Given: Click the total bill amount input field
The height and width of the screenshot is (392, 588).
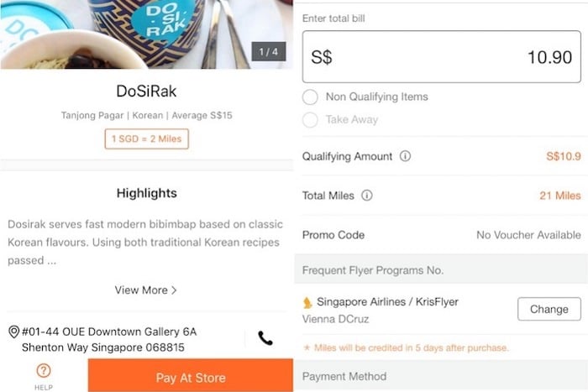Looking at the screenshot, I should tap(441, 57).
